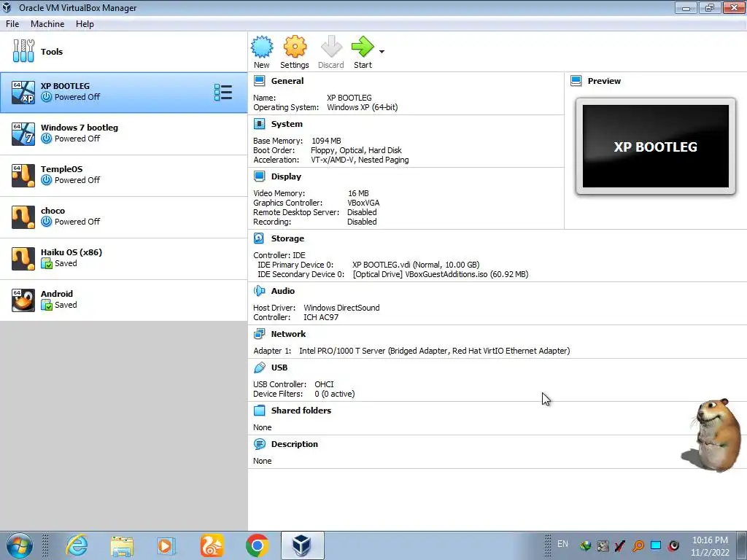Click the VBoxGuestAdditions.iso optical drive entry
747x560 pixels.
pos(441,274)
